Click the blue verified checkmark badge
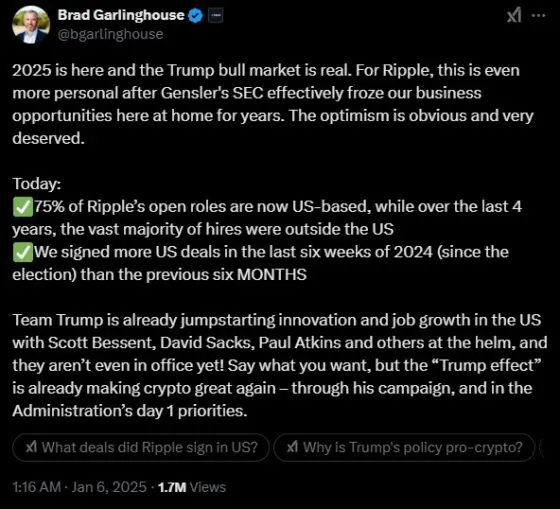Screen dimensions: 560x509 195,16
